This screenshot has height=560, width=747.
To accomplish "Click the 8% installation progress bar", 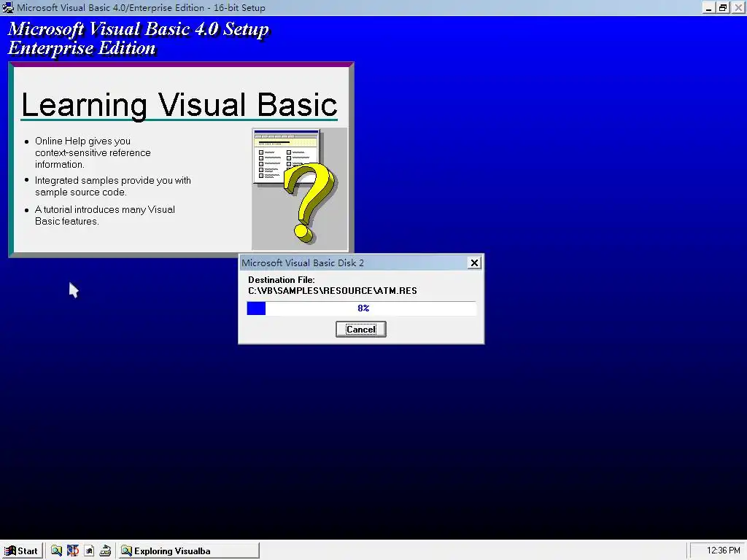I will (361, 308).
